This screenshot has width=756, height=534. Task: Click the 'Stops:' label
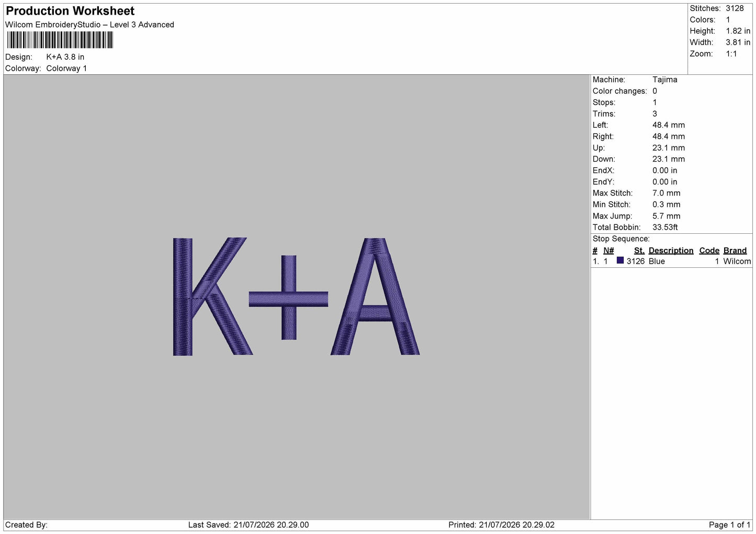tap(604, 103)
